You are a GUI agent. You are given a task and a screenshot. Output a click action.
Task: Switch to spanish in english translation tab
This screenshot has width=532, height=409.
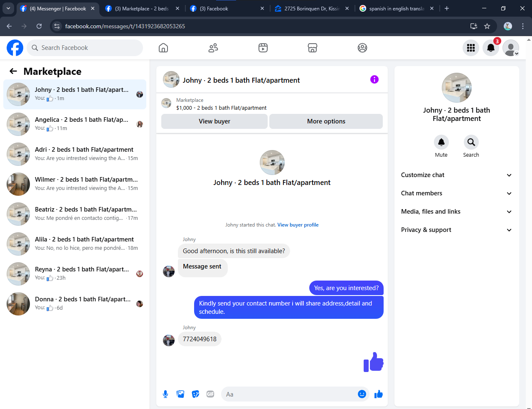click(x=396, y=8)
